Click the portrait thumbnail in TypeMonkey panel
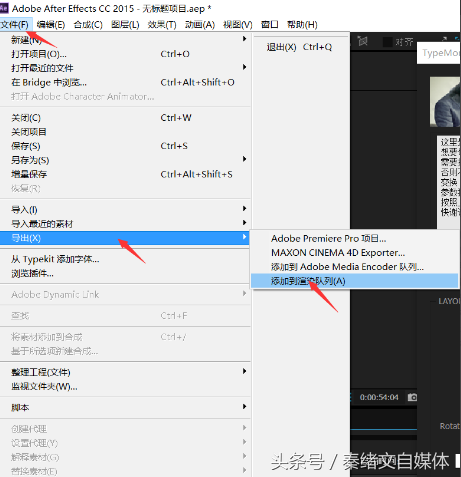Image resolution: width=461 pixels, height=477 pixels. (x=445, y=102)
